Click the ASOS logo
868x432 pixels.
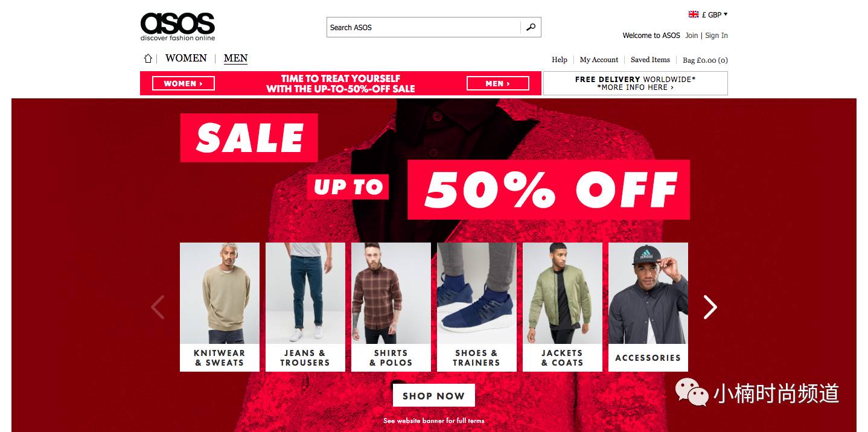pos(177,27)
